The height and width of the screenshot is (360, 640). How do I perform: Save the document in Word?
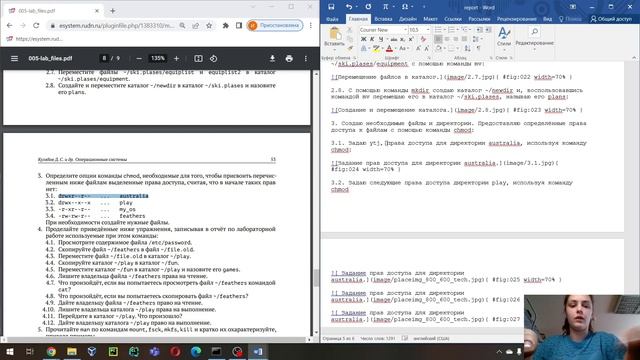point(331,7)
